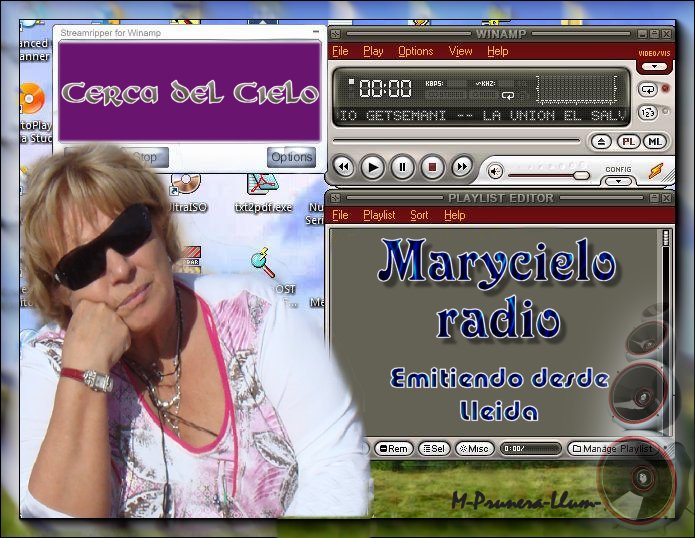695x538 pixels.
Task: Start playback with the Winamp Play button
Action: [x=373, y=167]
